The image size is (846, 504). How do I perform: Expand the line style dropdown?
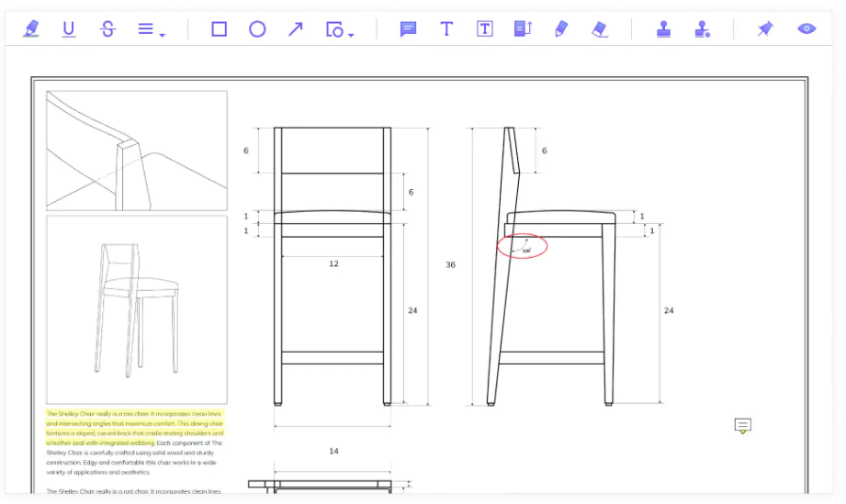click(151, 29)
